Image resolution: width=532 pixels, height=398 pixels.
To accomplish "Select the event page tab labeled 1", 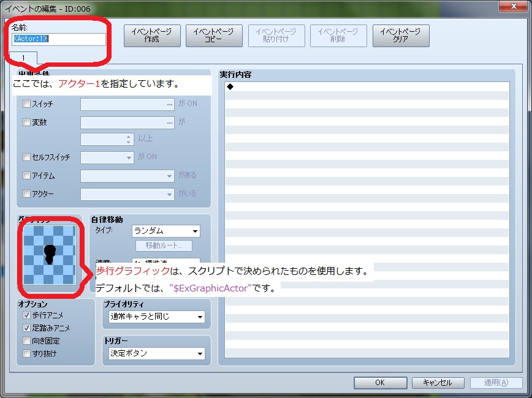I will (25, 58).
